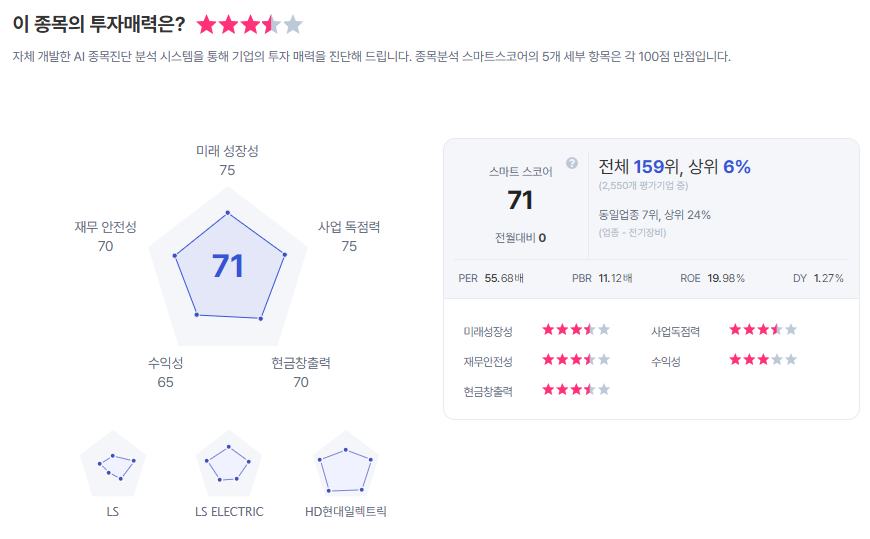Click the 동일업종 7위, 상위 24% text
Viewport: 870px width, 539px height.
tap(654, 215)
